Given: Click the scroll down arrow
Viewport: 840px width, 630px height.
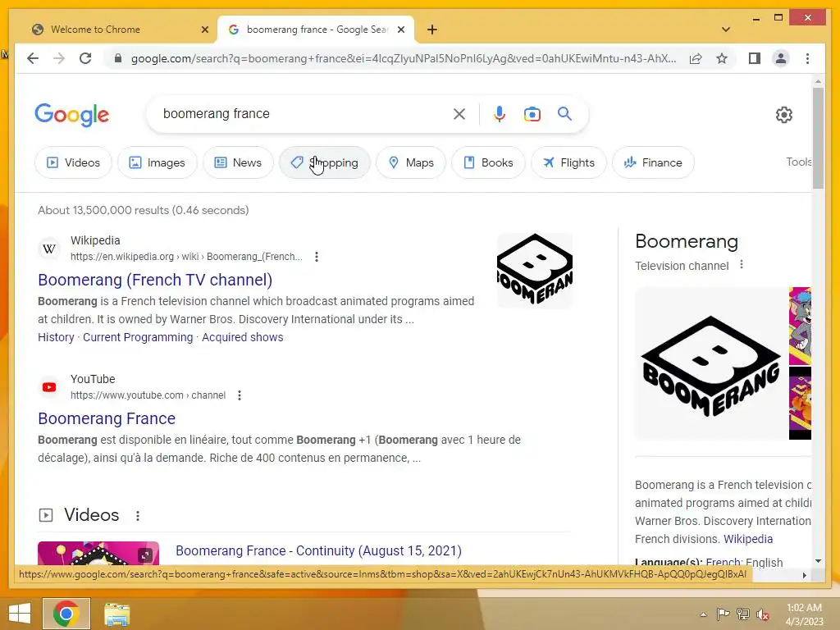Looking at the screenshot, I should click(818, 561).
